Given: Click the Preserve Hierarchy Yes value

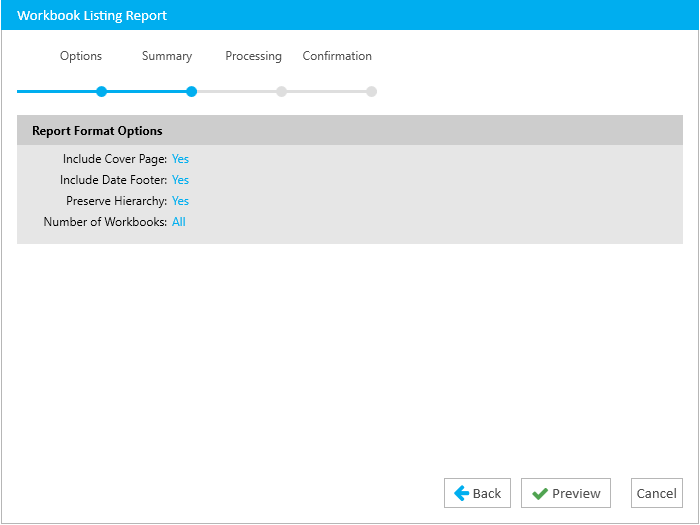Looking at the screenshot, I should (x=180, y=201).
